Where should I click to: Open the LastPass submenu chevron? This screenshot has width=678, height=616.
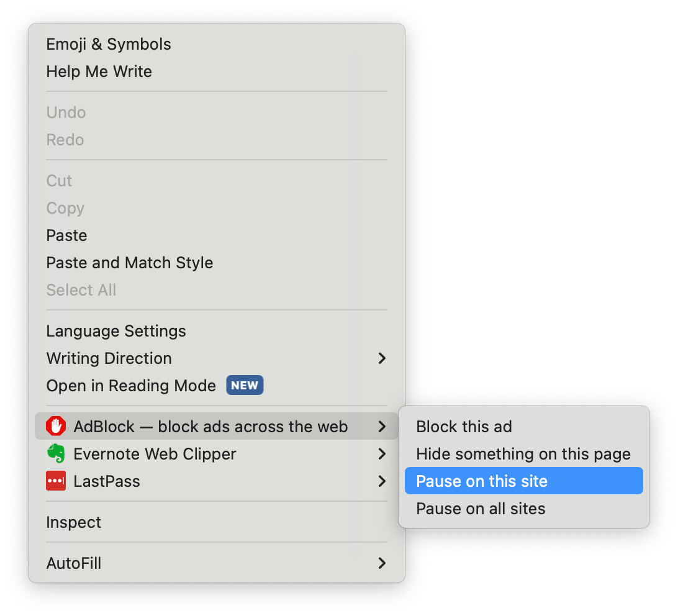coord(382,481)
